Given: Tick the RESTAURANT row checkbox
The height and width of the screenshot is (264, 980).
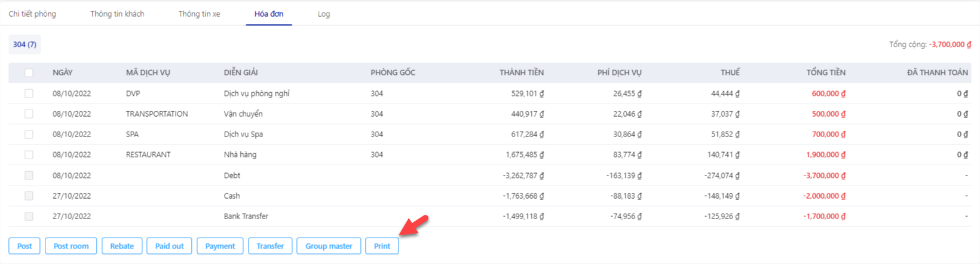Looking at the screenshot, I should tap(29, 154).
